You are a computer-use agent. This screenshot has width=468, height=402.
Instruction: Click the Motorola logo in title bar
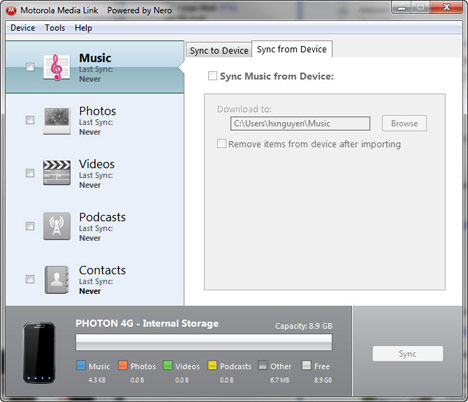(x=11, y=11)
